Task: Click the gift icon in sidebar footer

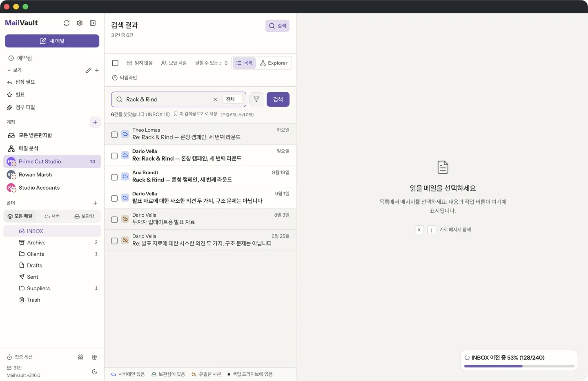Action: pyautogui.click(x=94, y=357)
